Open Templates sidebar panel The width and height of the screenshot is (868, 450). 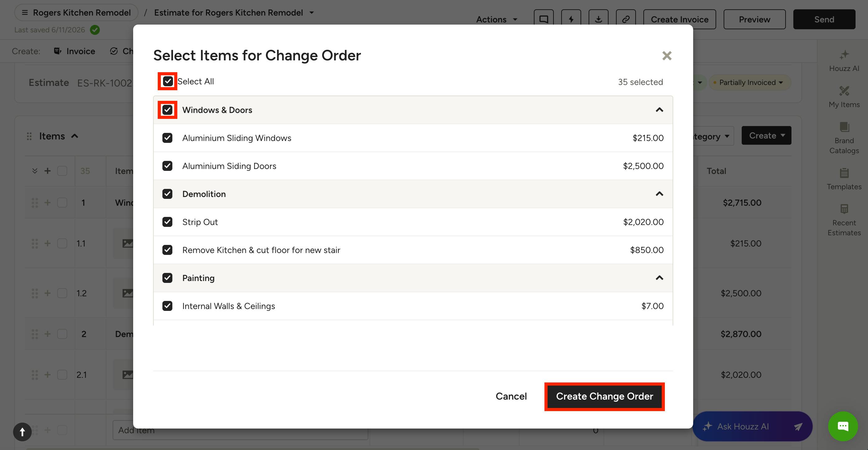click(844, 179)
